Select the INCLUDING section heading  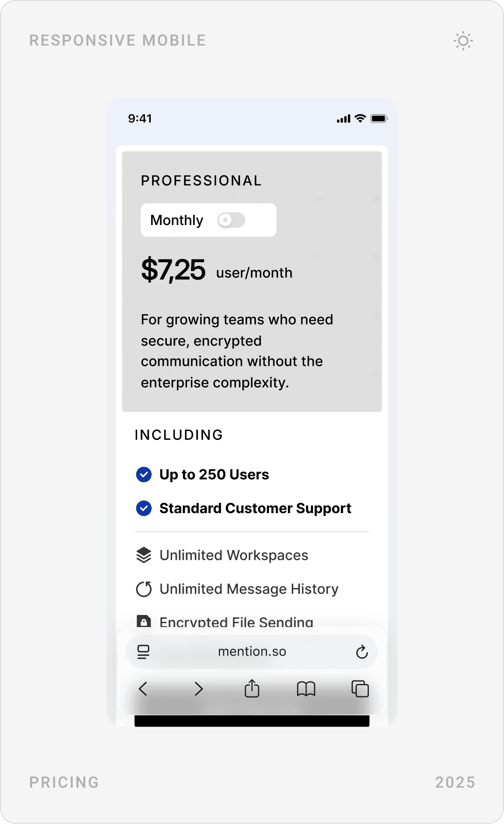180,435
